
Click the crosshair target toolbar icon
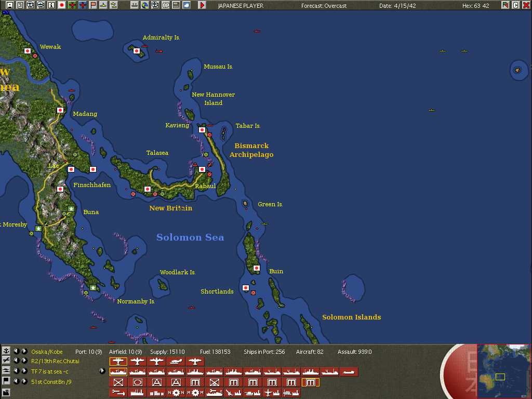tap(155, 5)
